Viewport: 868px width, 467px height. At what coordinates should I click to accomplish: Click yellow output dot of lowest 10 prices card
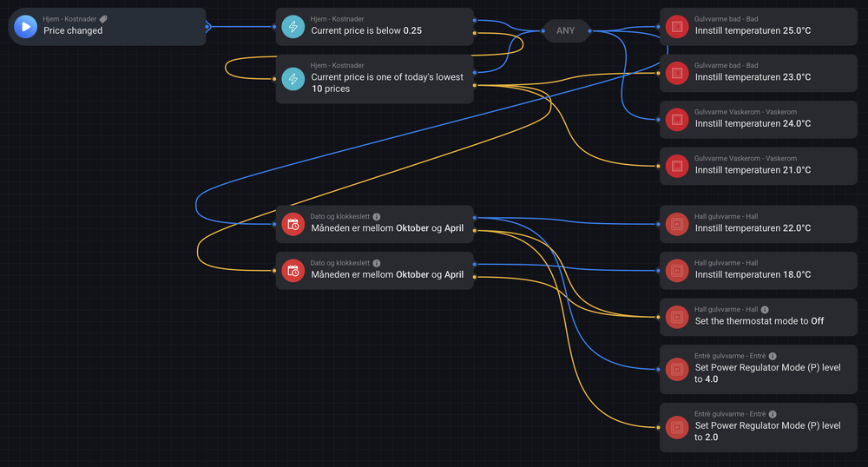[474, 85]
